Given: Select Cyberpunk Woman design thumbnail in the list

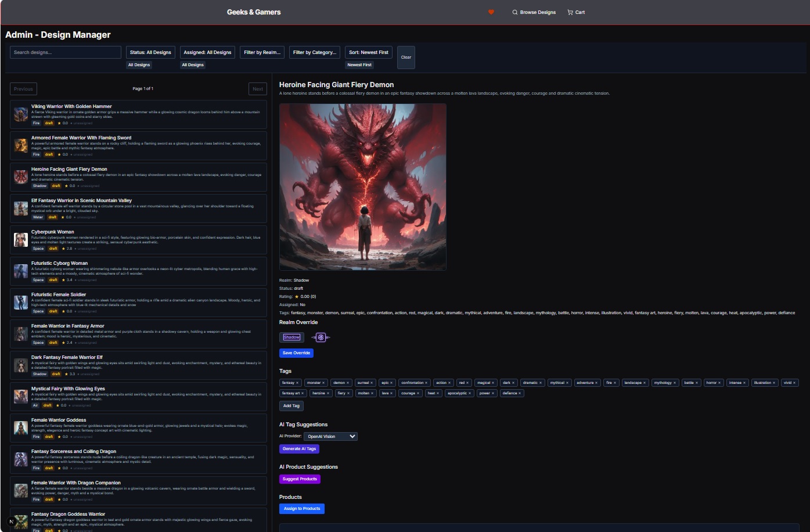Looking at the screenshot, I should point(21,239).
